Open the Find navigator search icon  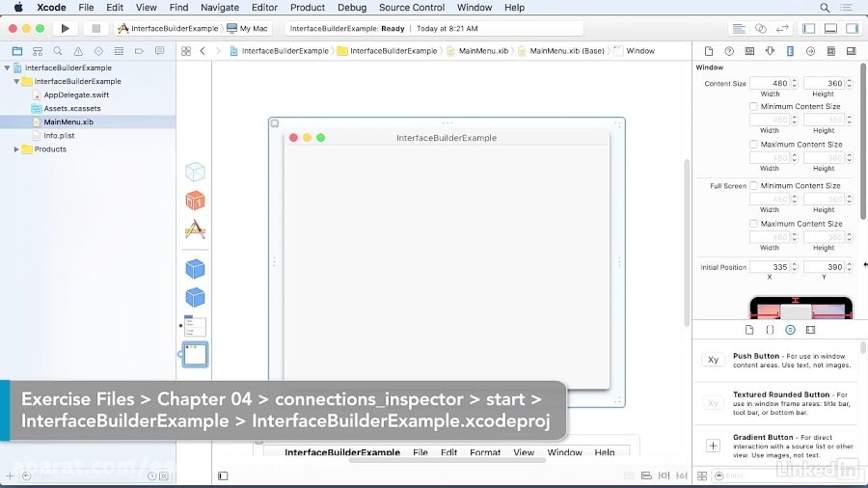click(58, 51)
